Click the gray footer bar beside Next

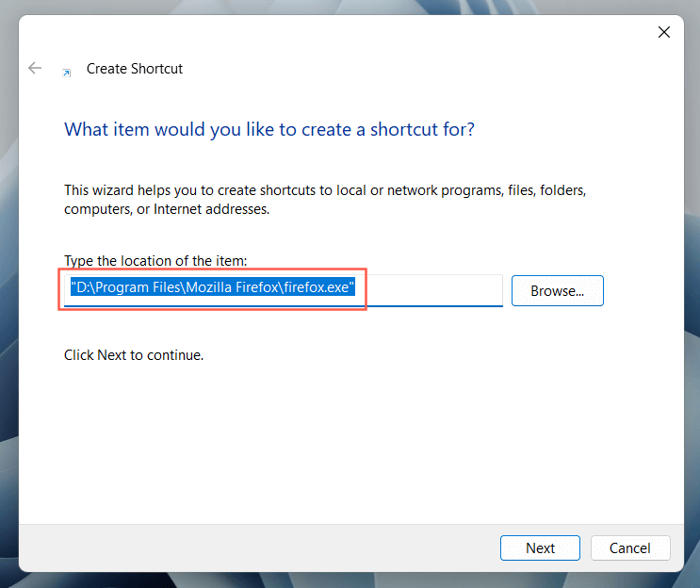(259, 547)
